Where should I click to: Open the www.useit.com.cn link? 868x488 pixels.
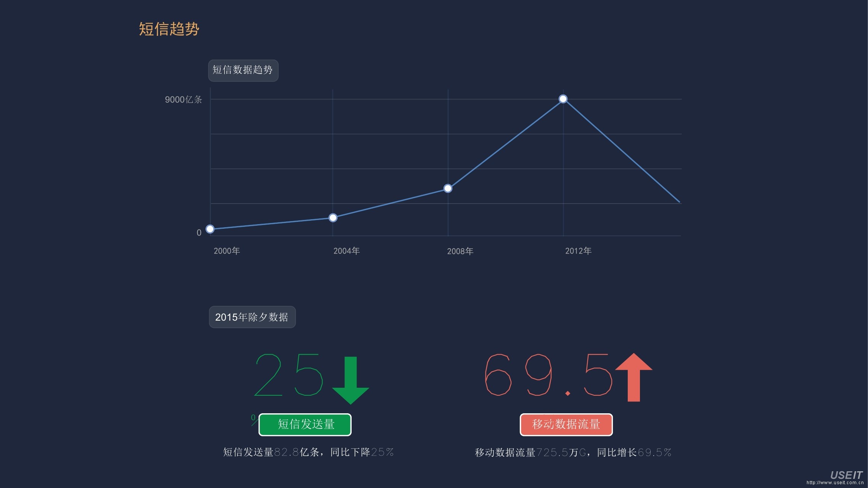(835, 483)
